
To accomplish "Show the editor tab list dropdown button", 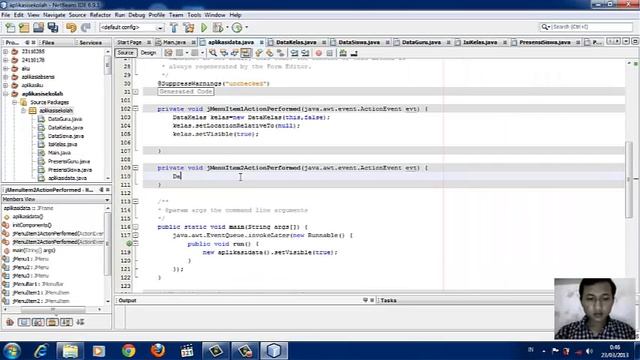I will [626, 42].
